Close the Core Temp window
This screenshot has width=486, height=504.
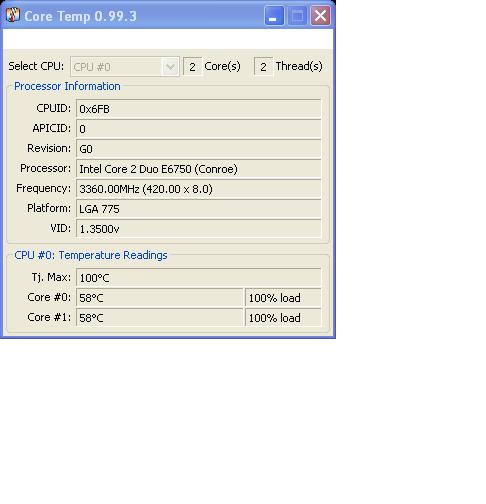(x=320, y=16)
